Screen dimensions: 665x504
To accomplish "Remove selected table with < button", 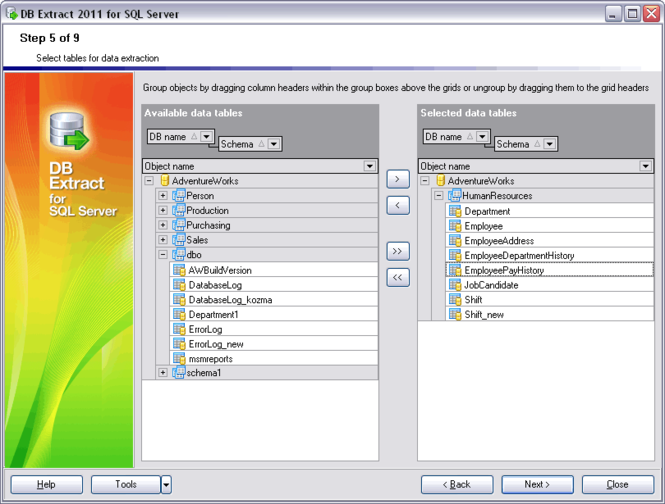I will click(398, 205).
